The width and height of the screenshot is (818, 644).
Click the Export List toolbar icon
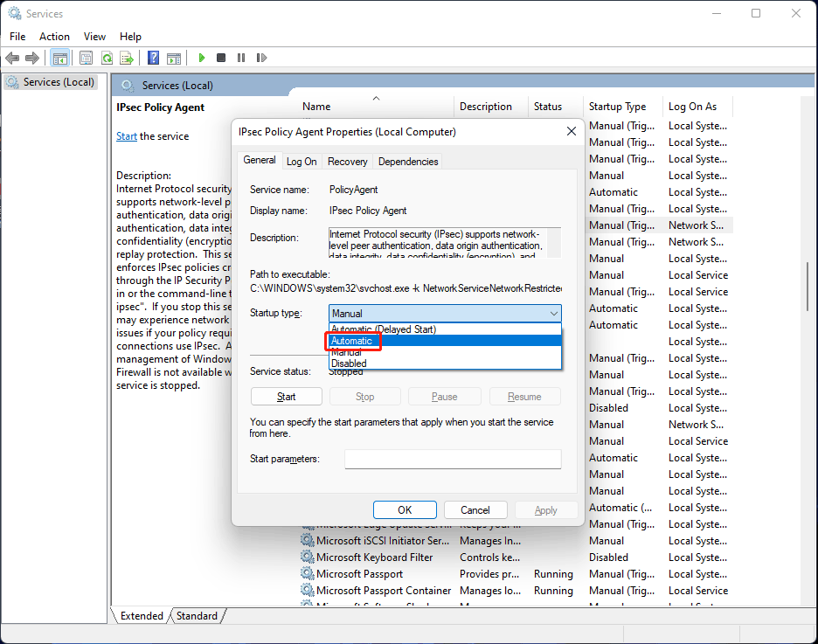point(127,58)
